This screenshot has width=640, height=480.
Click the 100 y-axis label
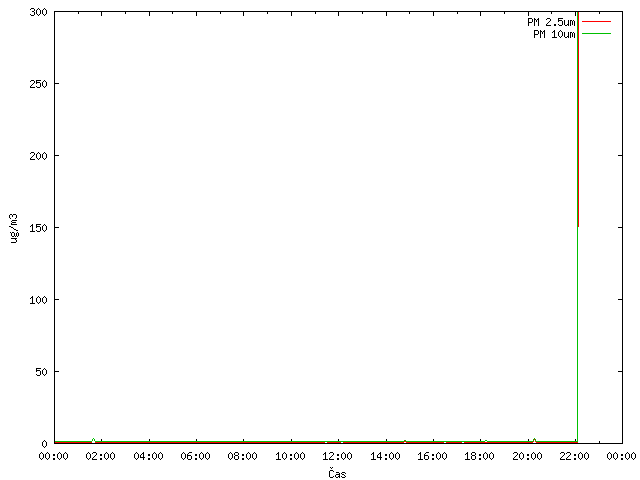38,300
